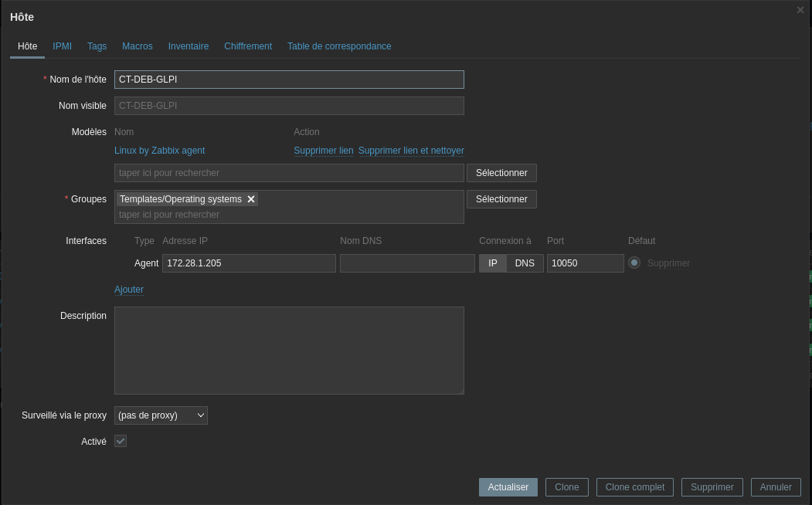Open the Chiffrement tab
The width and height of the screenshot is (812, 505).
point(248,46)
